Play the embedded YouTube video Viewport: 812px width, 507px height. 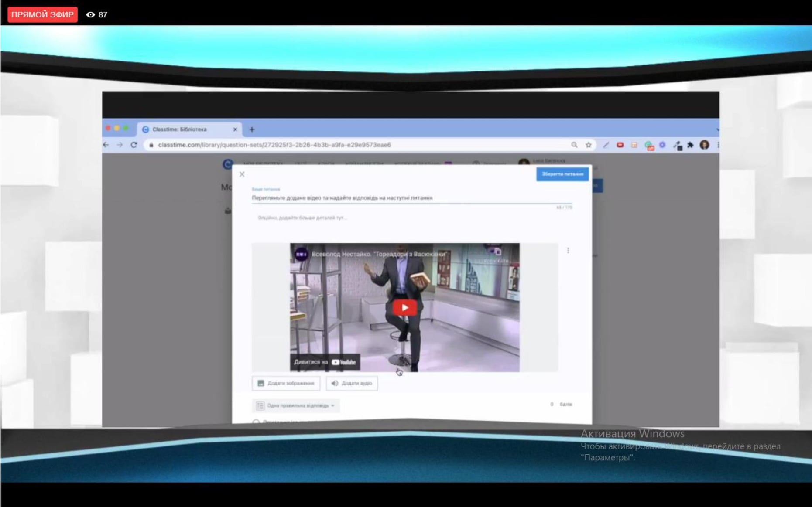coord(404,308)
